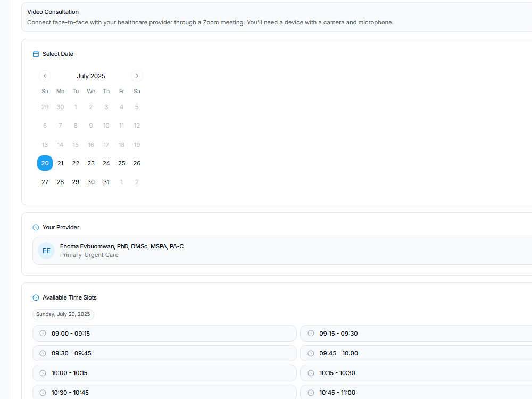Screen dimensions: 532x399
Task: Click the We weekday column header
Action: coord(91,92)
